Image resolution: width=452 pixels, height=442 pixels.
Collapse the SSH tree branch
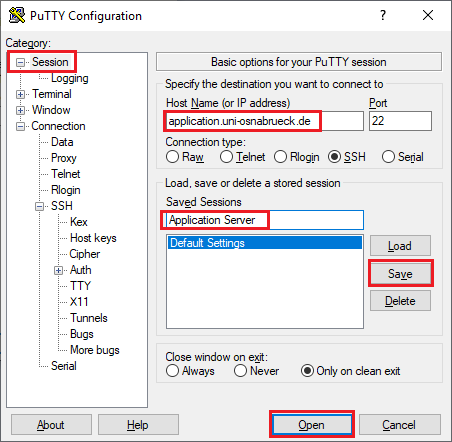40,206
